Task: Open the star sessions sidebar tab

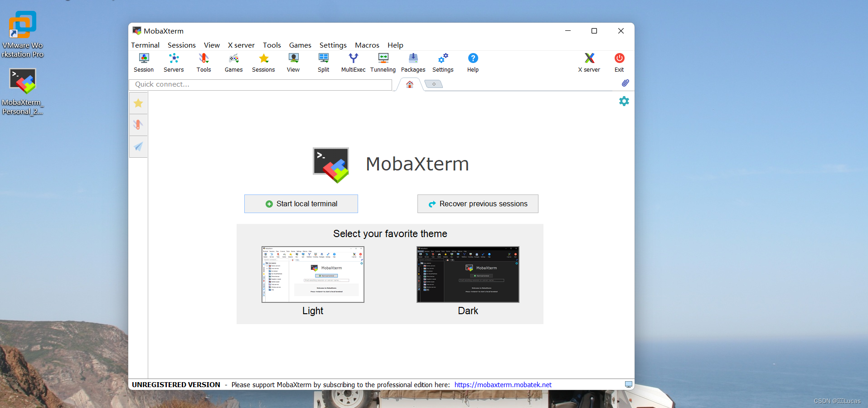Action: (x=138, y=103)
